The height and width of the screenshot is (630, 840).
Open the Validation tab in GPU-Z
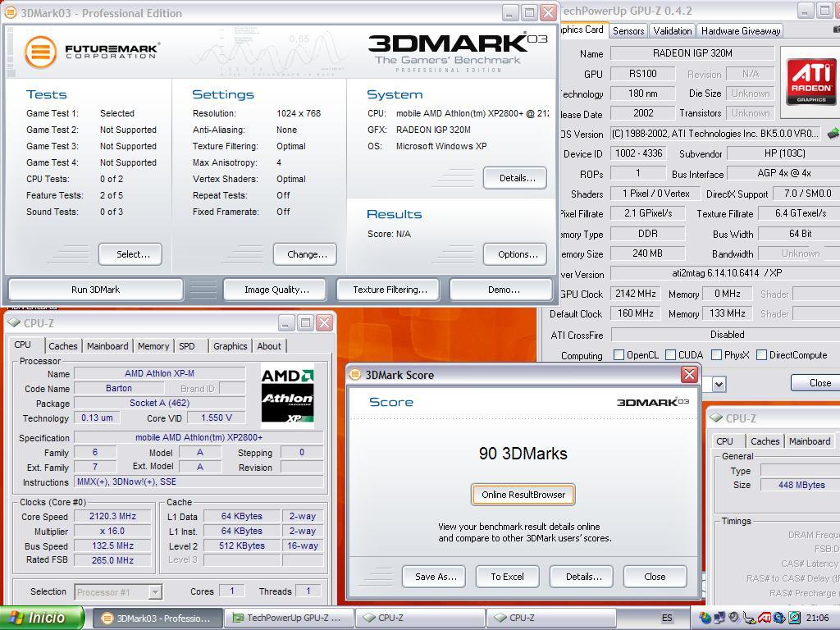673,31
